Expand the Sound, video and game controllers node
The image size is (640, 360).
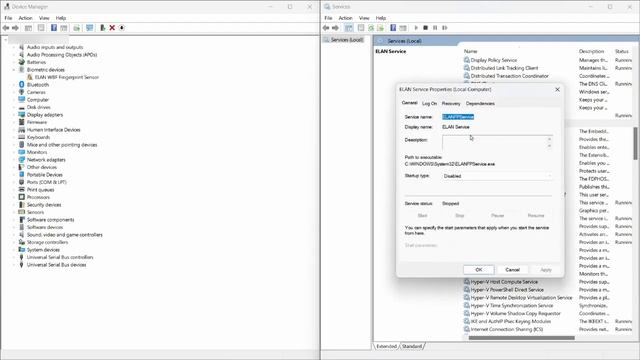point(14,235)
